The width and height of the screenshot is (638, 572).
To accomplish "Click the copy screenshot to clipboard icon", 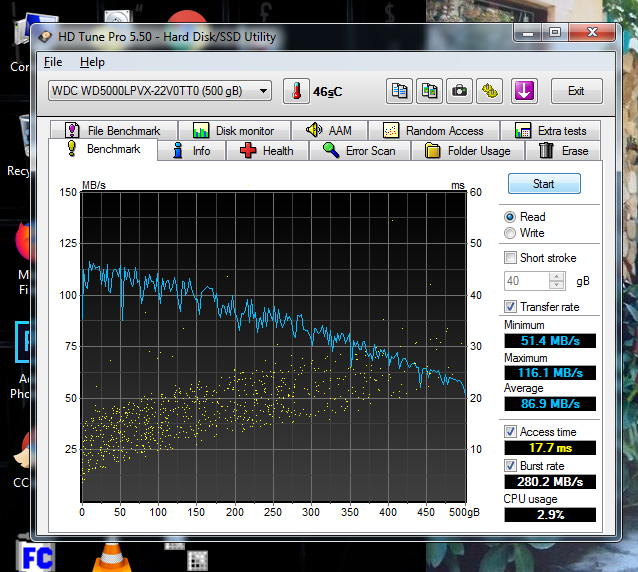I will tap(429, 91).
